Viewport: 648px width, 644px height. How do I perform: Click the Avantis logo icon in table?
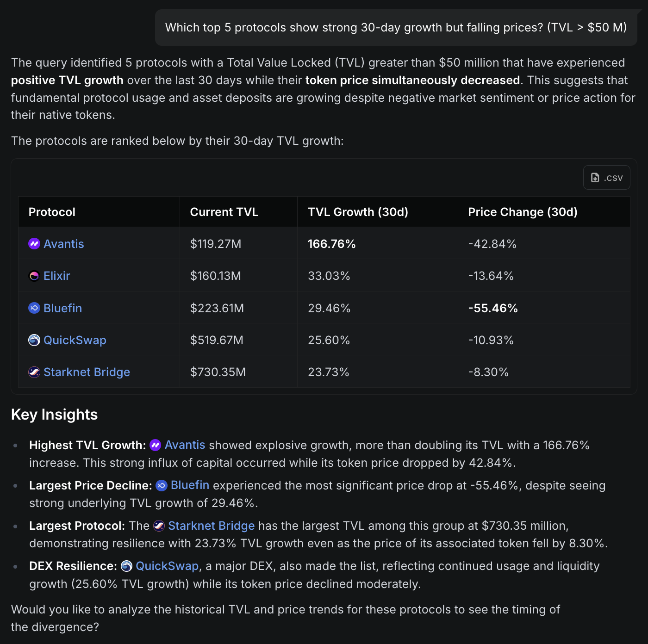(x=34, y=244)
